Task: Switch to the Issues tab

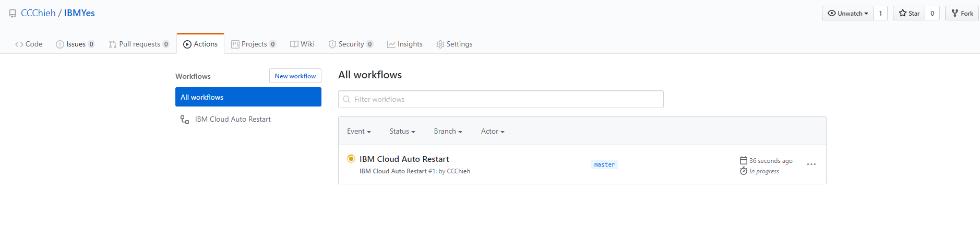Action: point(75,44)
